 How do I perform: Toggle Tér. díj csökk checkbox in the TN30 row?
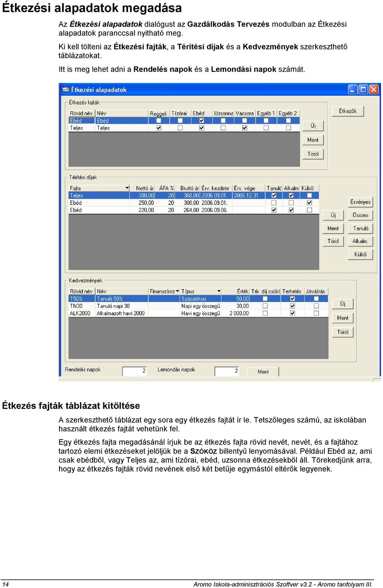coord(265,306)
